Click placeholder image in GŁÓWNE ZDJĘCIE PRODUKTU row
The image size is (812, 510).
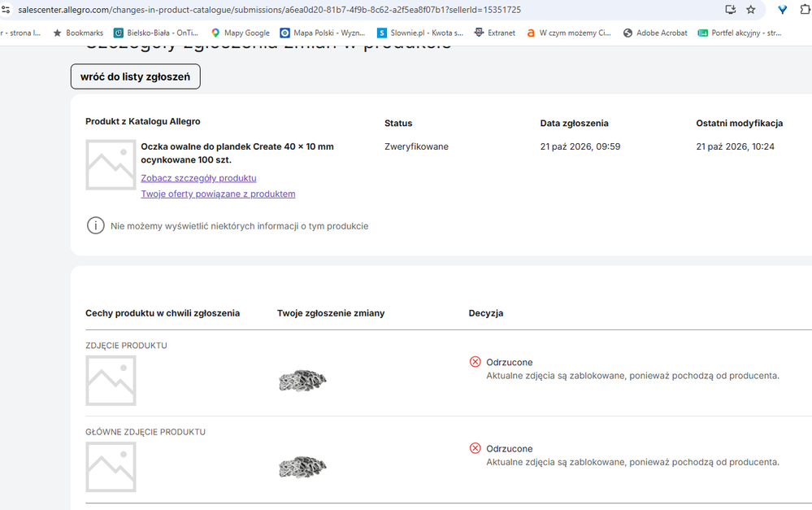(111, 467)
